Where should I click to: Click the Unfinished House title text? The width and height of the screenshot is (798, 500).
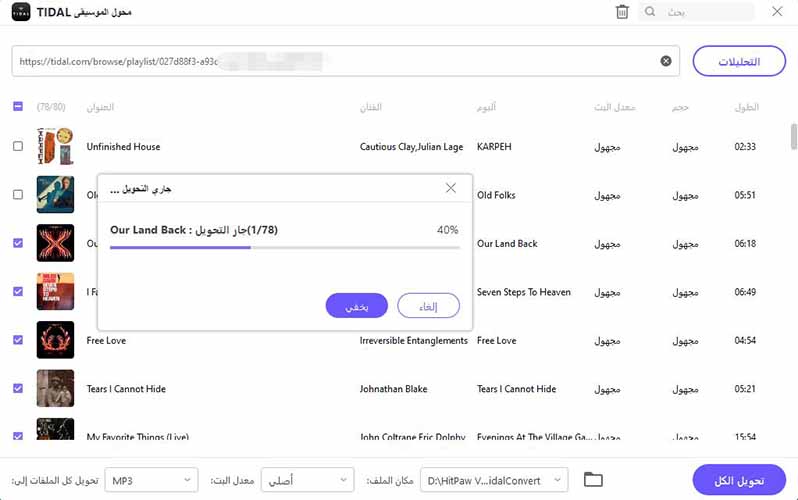(x=123, y=147)
